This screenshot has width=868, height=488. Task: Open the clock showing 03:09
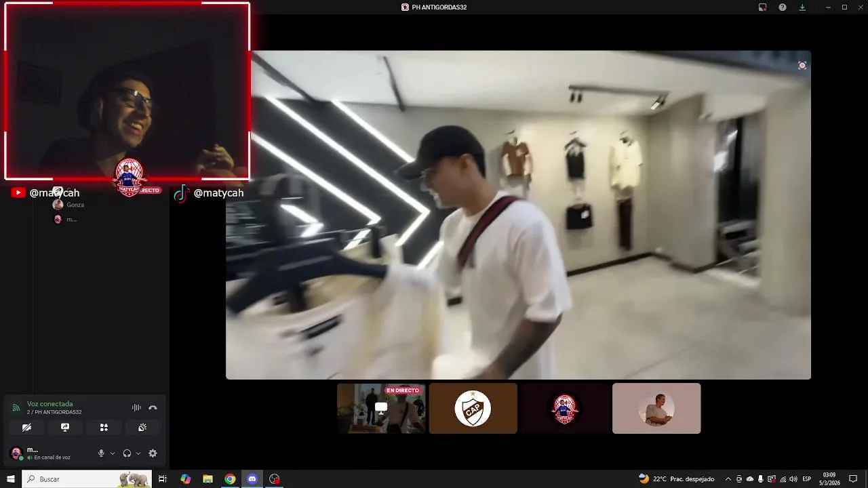click(829, 479)
